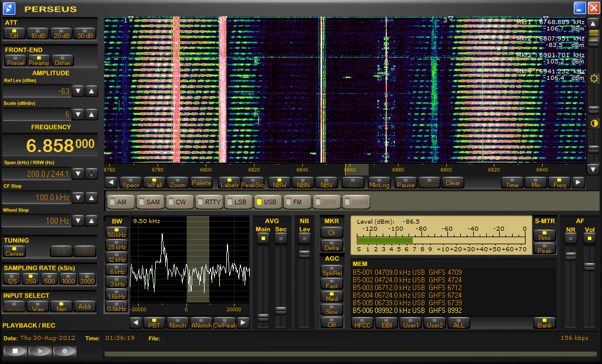Click the Perseus logo icon in title bar
The height and width of the screenshot is (364, 602).
9,8
